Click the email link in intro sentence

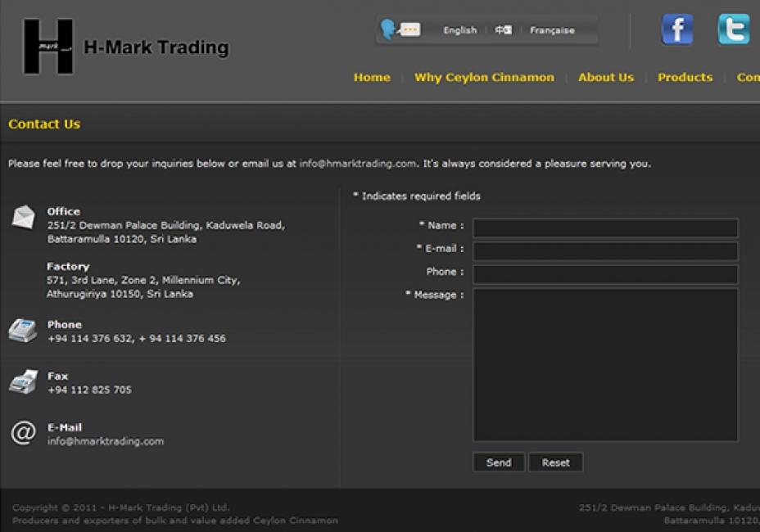[358, 163]
